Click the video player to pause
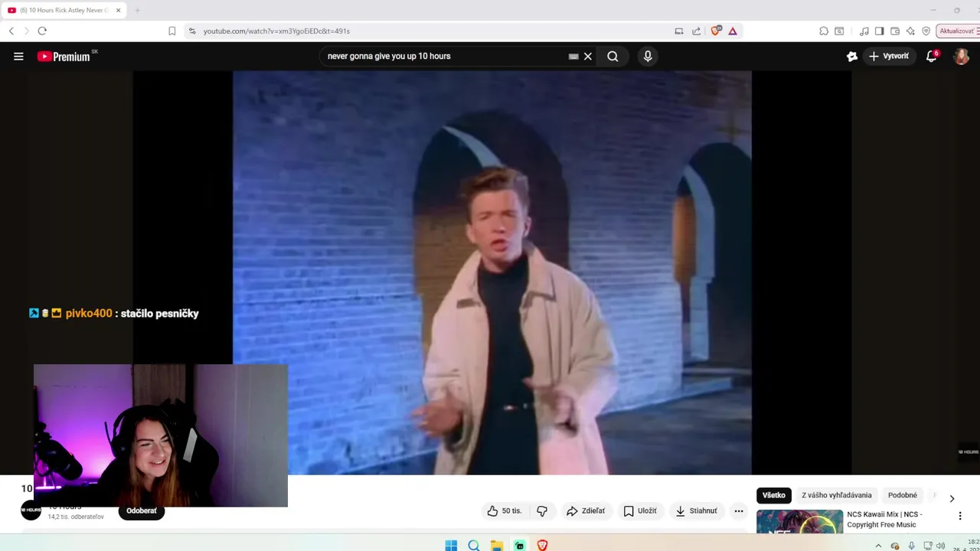This screenshot has height=551, width=980. point(492,272)
